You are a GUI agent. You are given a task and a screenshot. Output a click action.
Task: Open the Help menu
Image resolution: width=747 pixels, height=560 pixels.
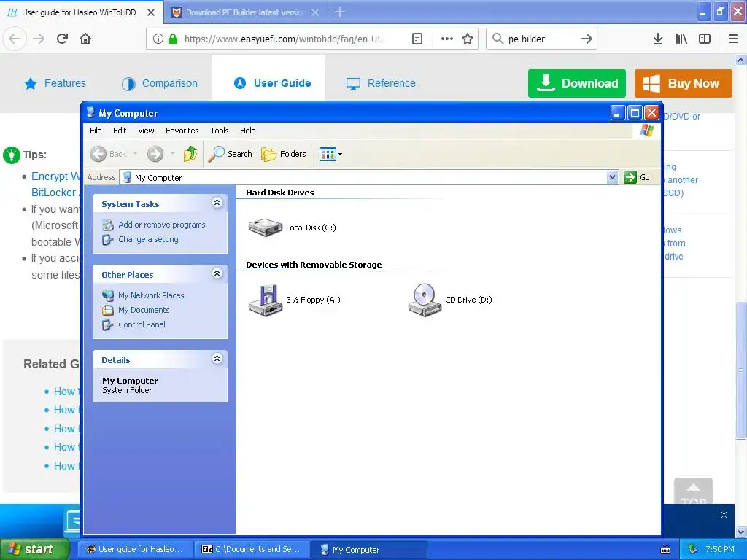click(x=248, y=131)
